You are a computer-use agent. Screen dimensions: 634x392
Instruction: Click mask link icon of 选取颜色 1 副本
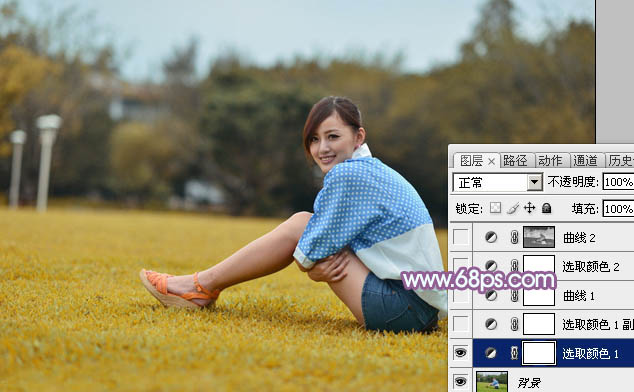[x=514, y=324]
